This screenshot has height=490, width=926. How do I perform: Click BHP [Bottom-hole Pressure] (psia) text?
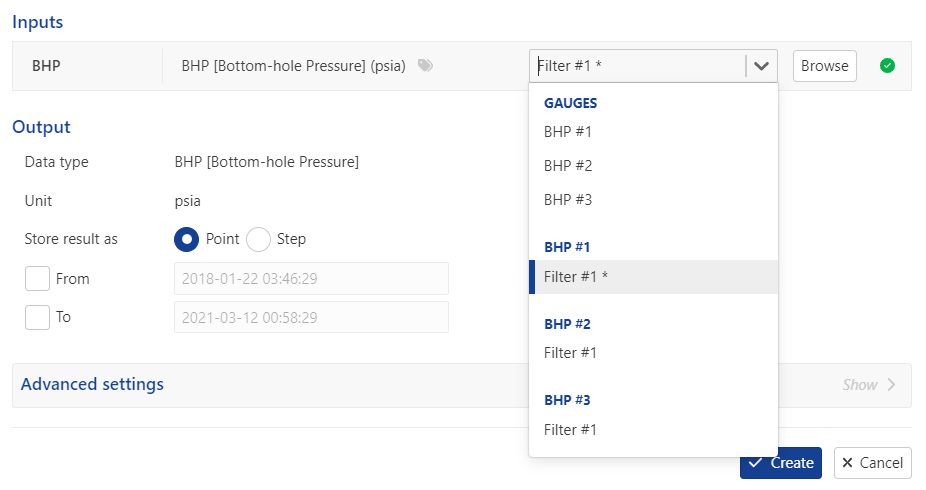click(294, 66)
